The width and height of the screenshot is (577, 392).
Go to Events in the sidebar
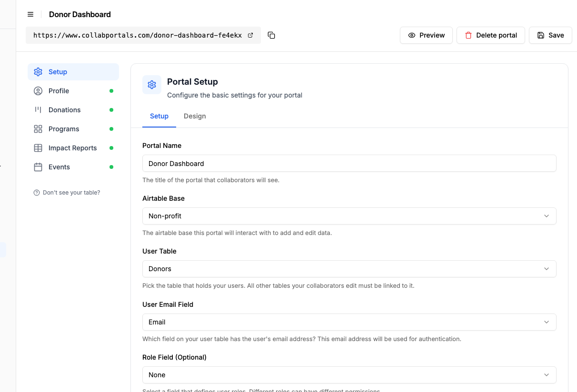click(73, 167)
